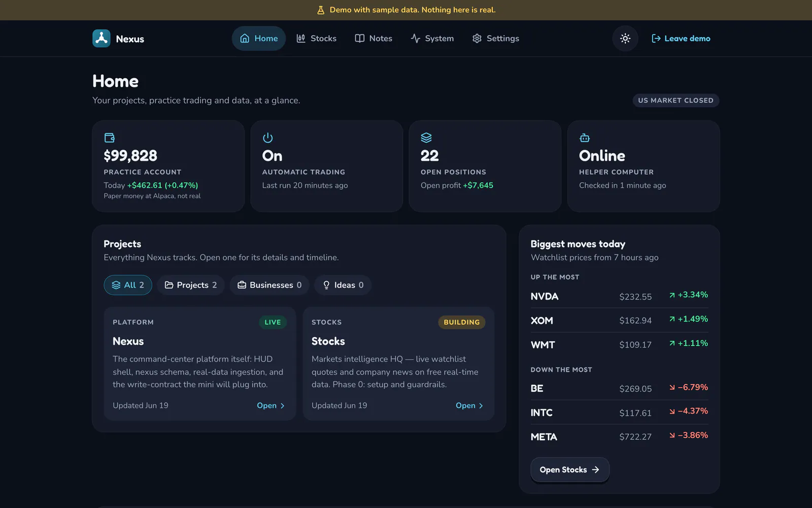Click the Notes book icon in navbar
This screenshot has height=508, width=812.
pyautogui.click(x=359, y=39)
